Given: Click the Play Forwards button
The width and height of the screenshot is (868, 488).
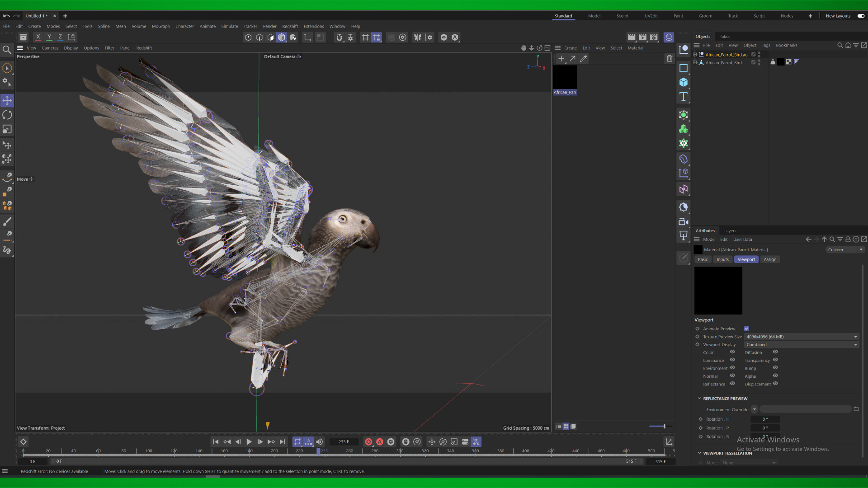Looking at the screenshot, I should [x=249, y=441].
